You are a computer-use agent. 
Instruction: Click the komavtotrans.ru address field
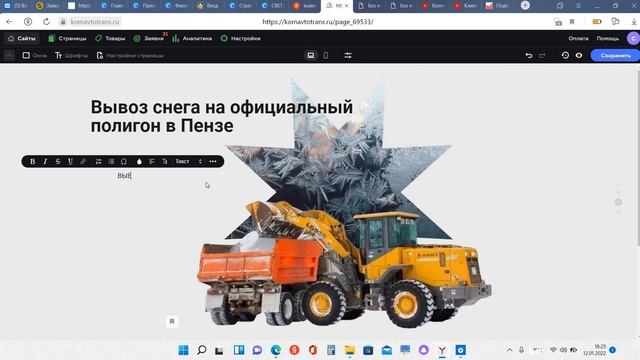(x=95, y=22)
